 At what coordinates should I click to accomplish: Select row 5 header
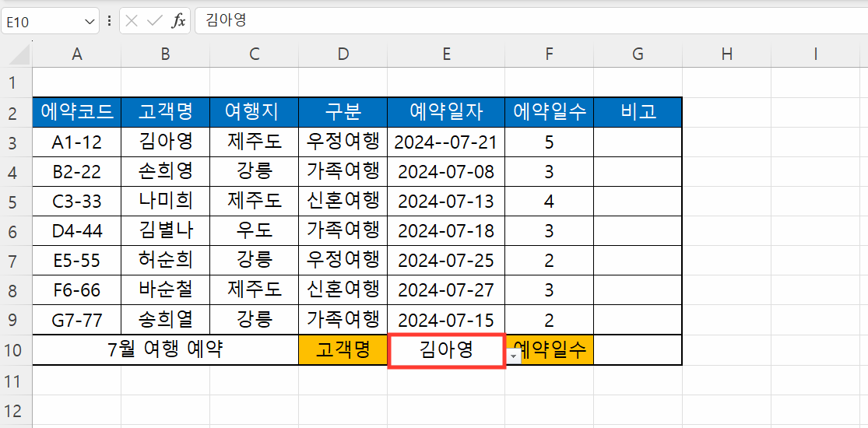[x=16, y=202]
